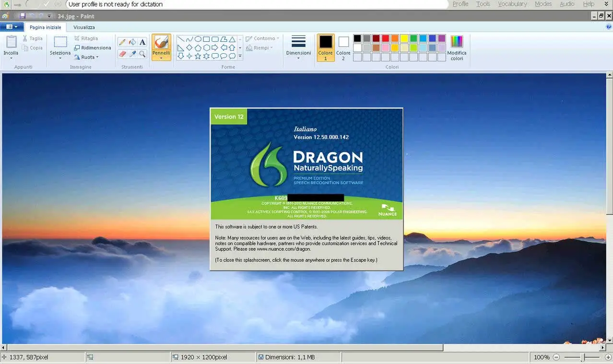Choose the five-point star shape
Screen dimensions: 613x364
tap(198, 56)
